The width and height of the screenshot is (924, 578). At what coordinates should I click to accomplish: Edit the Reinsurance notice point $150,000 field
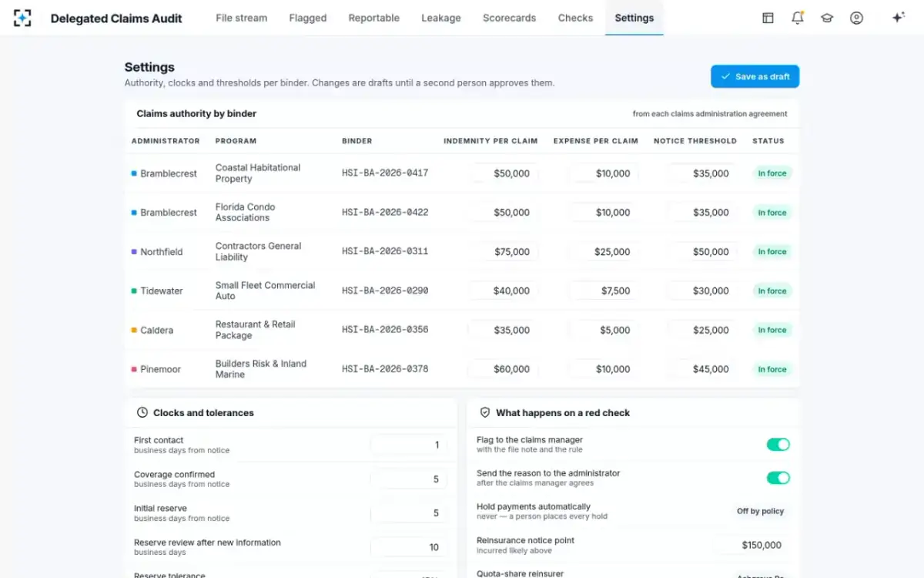(x=752, y=545)
